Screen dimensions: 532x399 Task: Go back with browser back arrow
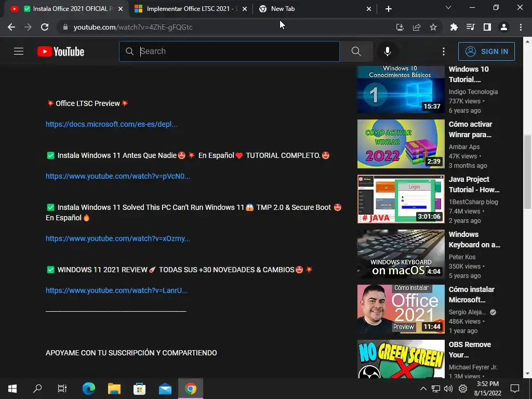11,27
